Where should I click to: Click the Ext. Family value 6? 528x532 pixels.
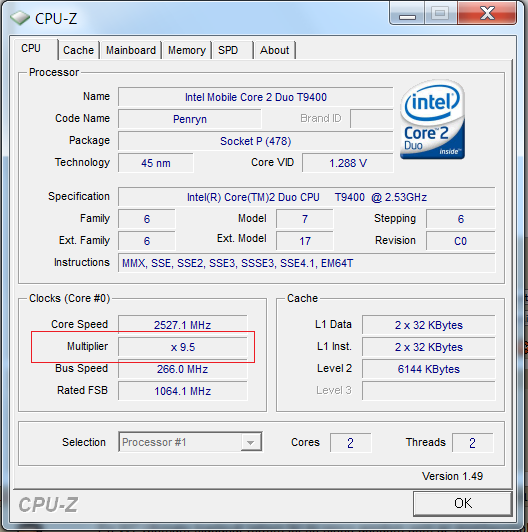[x=147, y=241]
